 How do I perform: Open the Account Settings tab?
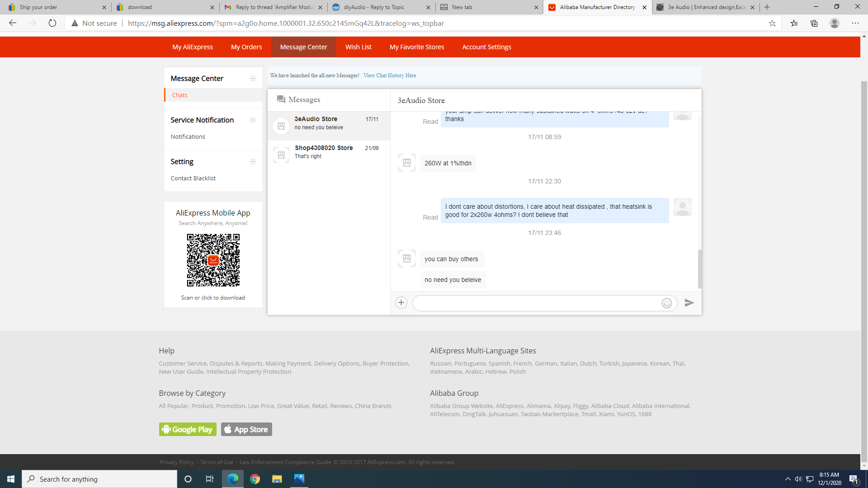click(x=486, y=47)
